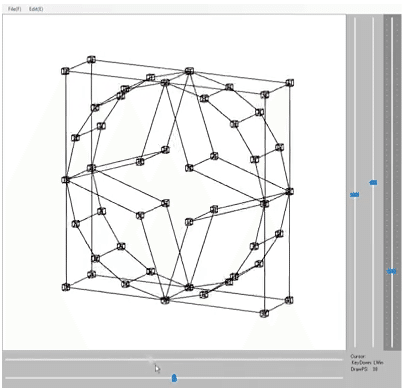Click the 'KeyDown: LWin' status text
The image size is (404, 389).
pyautogui.click(x=367, y=363)
